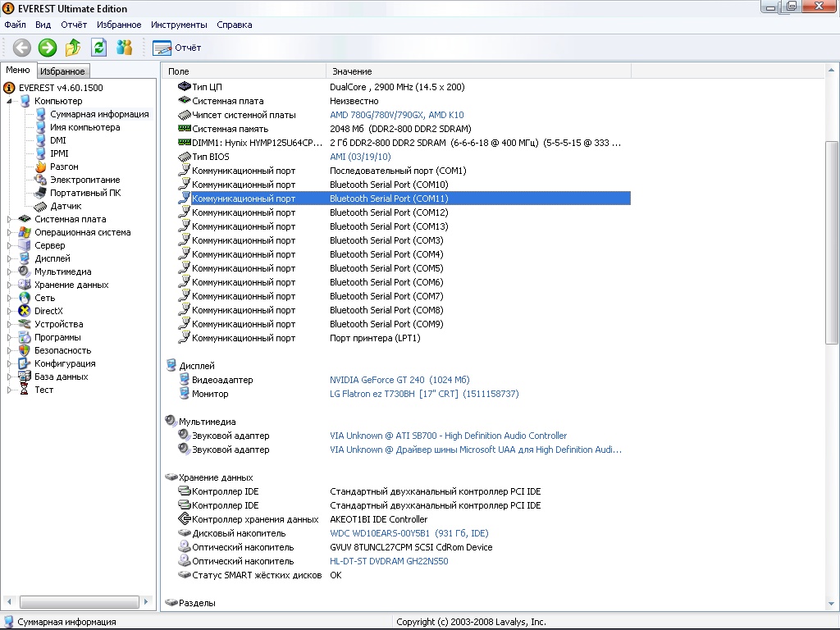Select EVEREST v4.60.1500 root item

click(61, 88)
